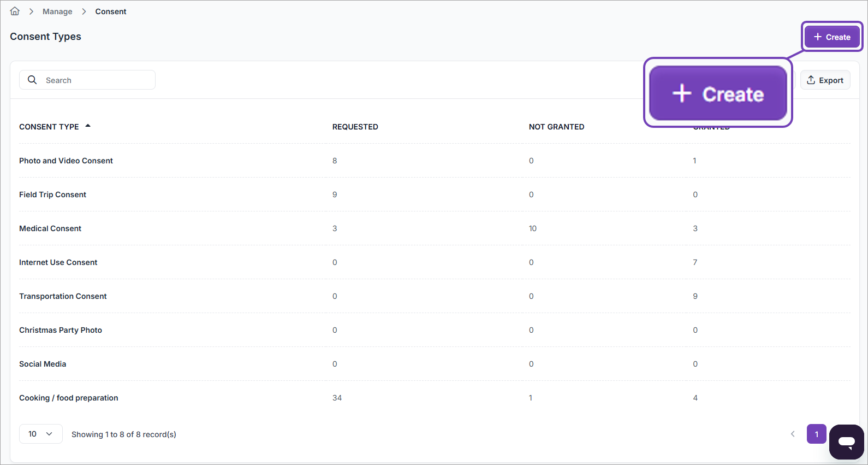
Task: Click the Create button at top right
Action: pos(832,37)
